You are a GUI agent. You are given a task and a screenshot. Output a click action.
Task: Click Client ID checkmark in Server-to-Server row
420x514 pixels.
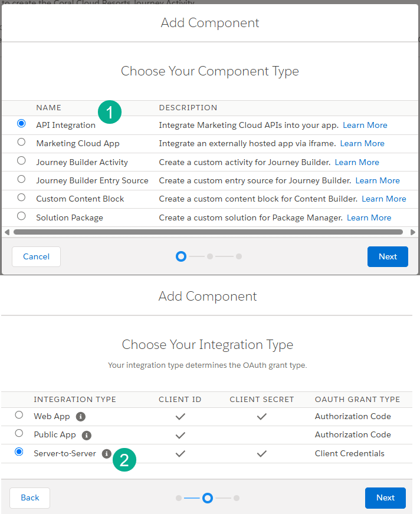[180, 454]
